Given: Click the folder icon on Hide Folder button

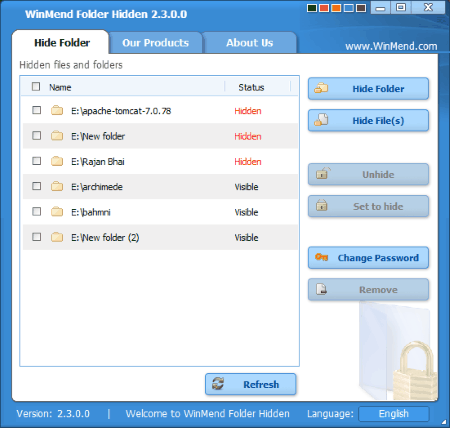Looking at the screenshot, I should (321, 88).
